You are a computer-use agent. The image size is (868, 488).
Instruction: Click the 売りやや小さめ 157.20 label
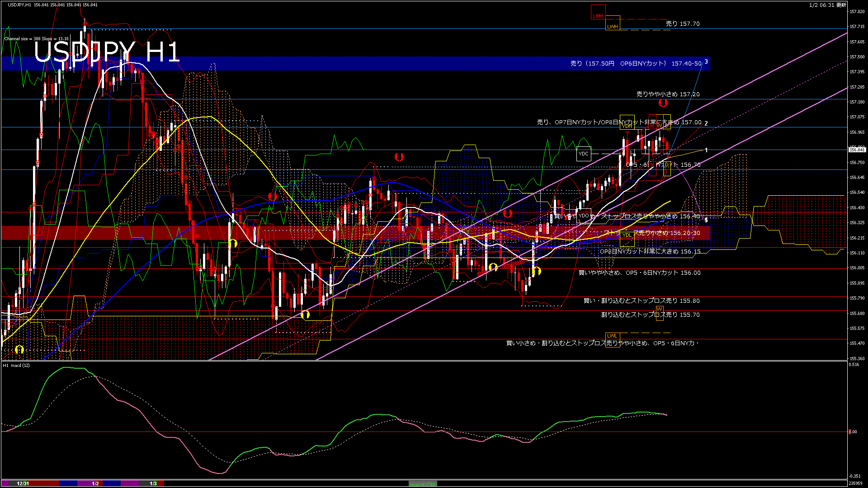pyautogui.click(x=668, y=94)
